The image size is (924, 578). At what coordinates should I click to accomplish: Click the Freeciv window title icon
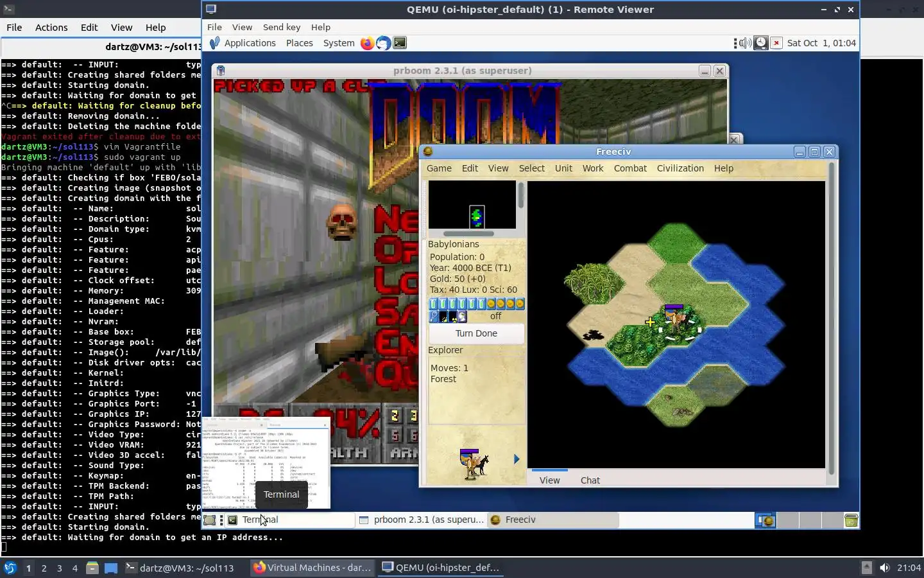pos(428,152)
